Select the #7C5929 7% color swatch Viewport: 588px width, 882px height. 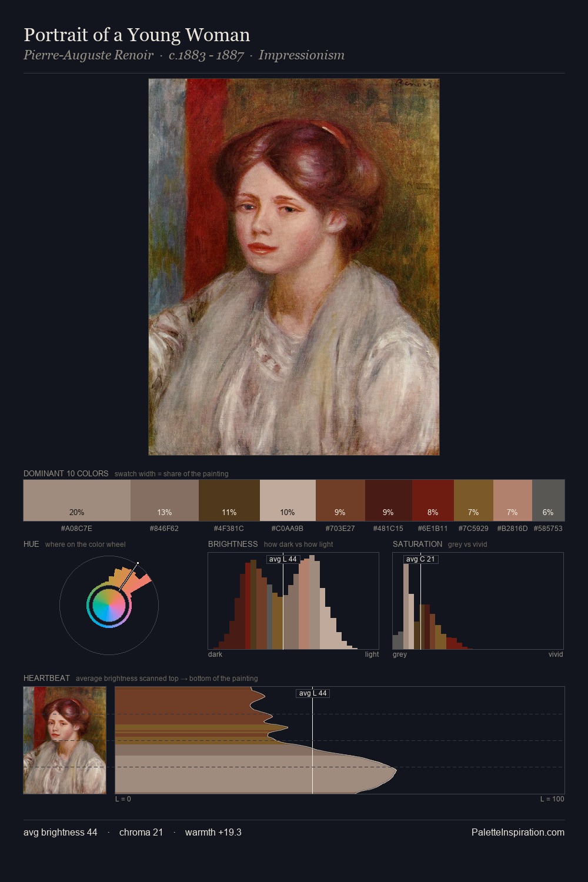(473, 500)
